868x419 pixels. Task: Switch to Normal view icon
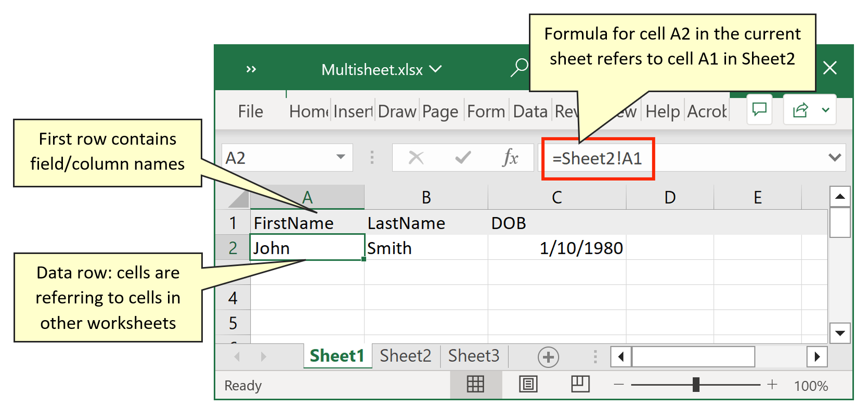pos(475,385)
